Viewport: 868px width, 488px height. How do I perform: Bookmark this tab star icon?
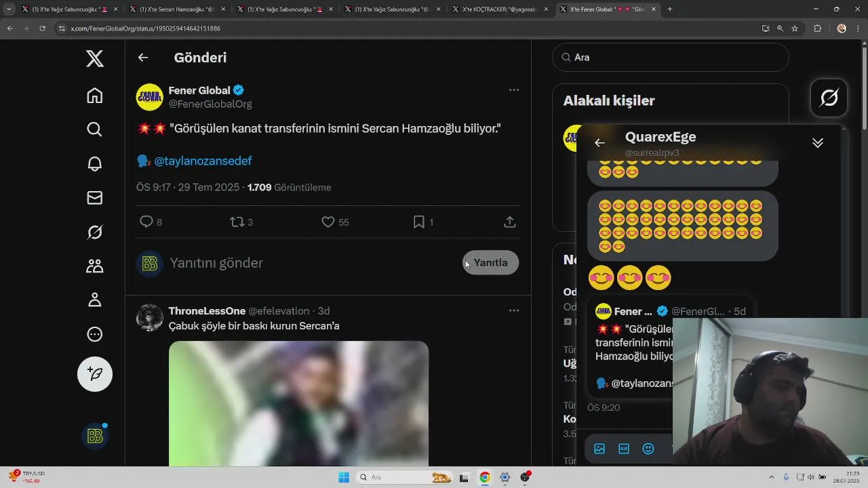coord(795,28)
